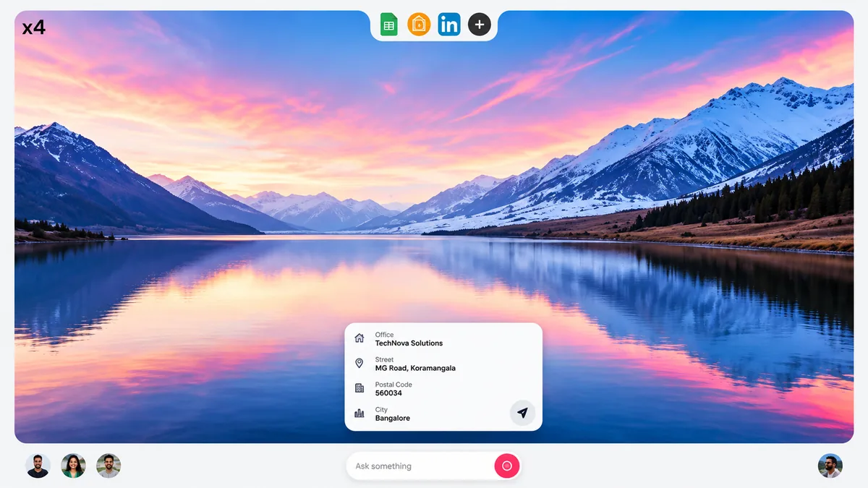
Task: Open the profile avatar with sunglasses
Action: click(x=830, y=466)
